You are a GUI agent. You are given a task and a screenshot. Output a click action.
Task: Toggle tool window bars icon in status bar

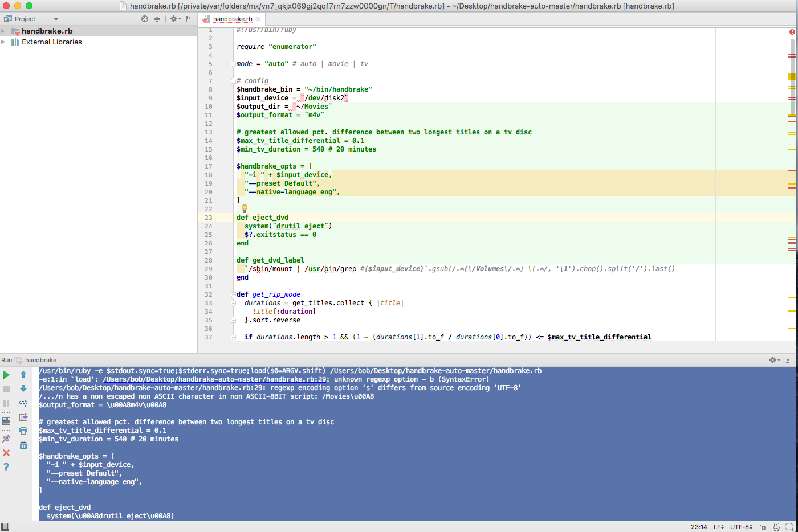pos(5,527)
